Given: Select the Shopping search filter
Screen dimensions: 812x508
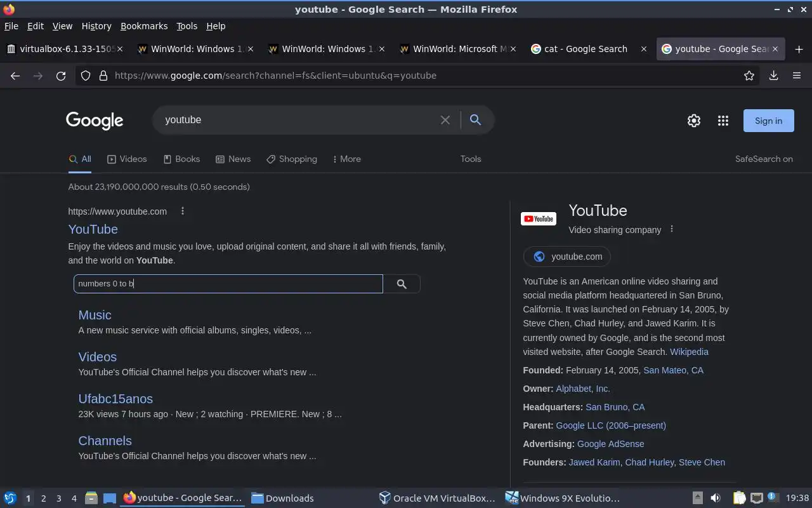Looking at the screenshot, I should [x=292, y=159].
